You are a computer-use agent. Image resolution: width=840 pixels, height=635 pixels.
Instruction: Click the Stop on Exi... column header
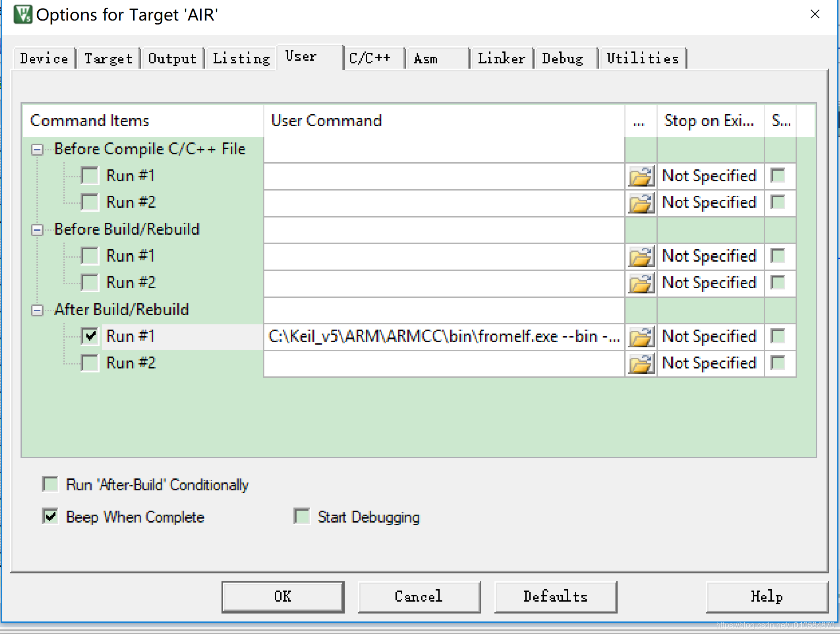click(710, 121)
